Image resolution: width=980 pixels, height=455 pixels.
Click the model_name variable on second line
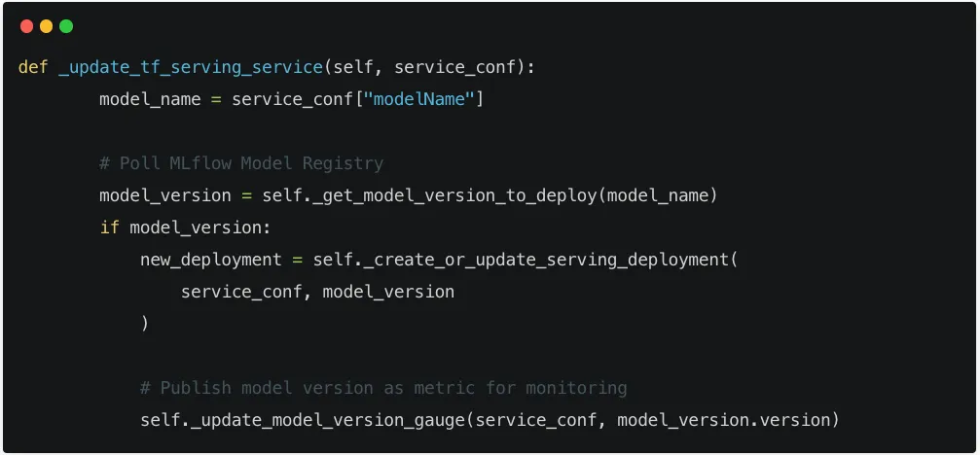[150, 99]
